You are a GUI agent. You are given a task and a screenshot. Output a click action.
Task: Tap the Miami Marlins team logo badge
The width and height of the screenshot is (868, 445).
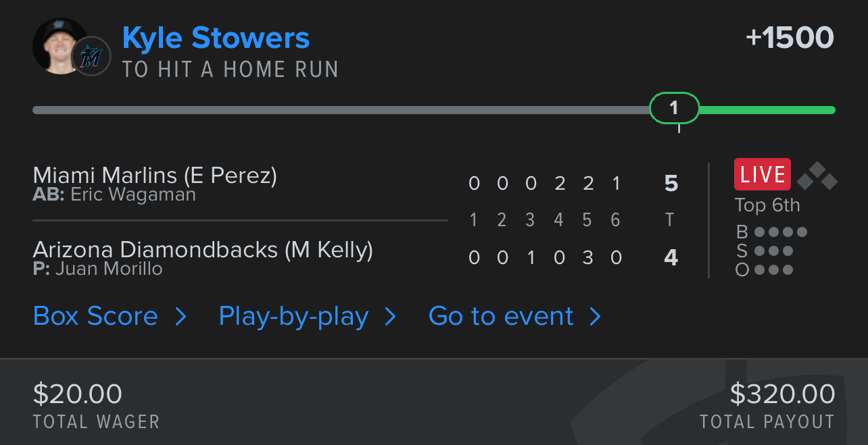coord(91,56)
